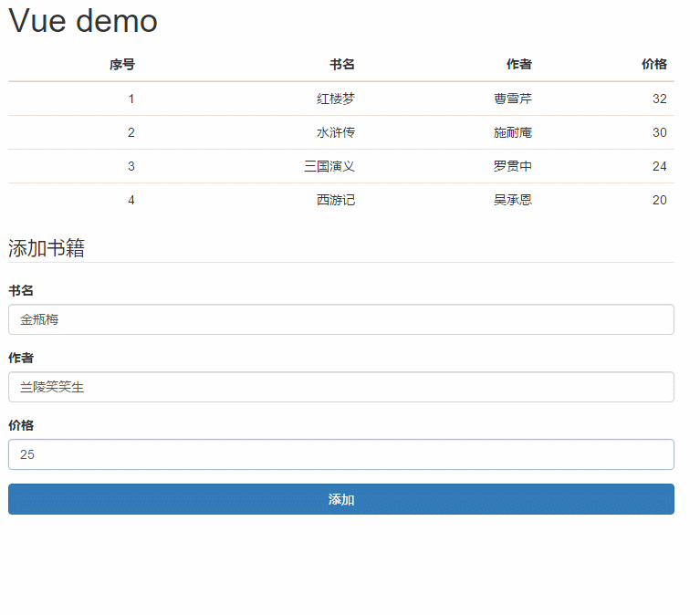Click row number 4 in 序号 column
The height and width of the screenshot is (615, 700).
[x=131, y=200]
